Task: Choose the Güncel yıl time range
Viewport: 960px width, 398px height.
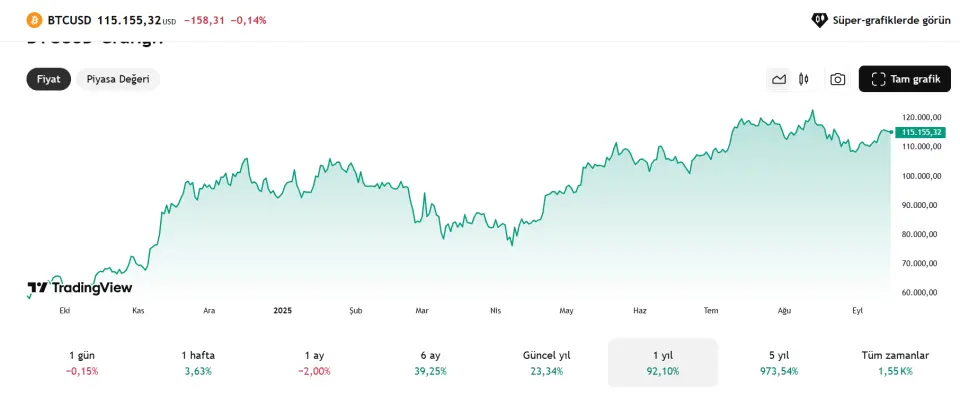Action: pyautogui.click(x=547, y=362)
